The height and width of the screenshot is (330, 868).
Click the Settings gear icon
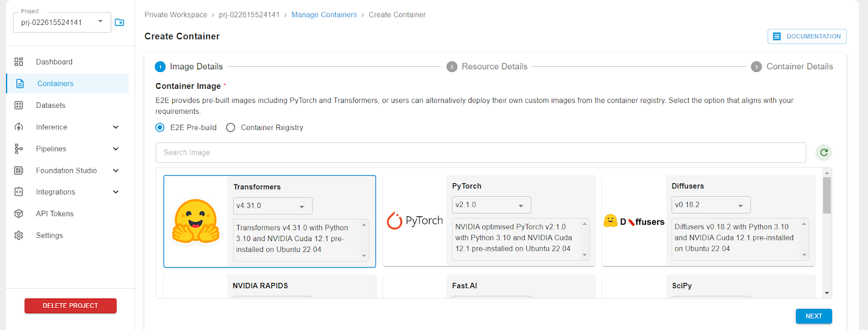(x=19, y=235)
